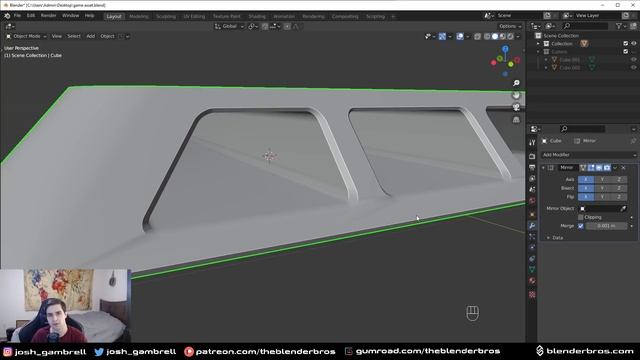
Task: Click the outliner search field
Action: (585, 26)
